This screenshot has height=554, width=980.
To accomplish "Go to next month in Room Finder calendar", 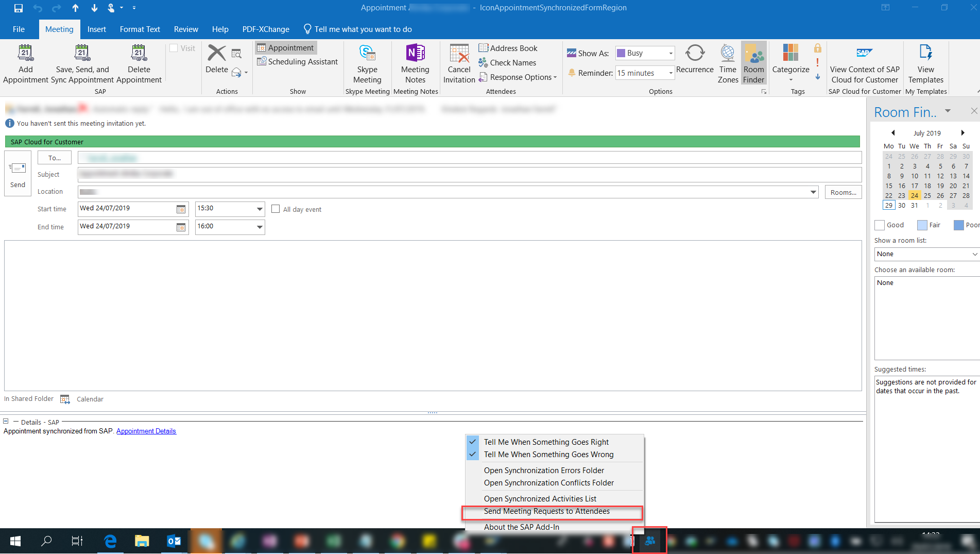I will (x=962, y=132).
